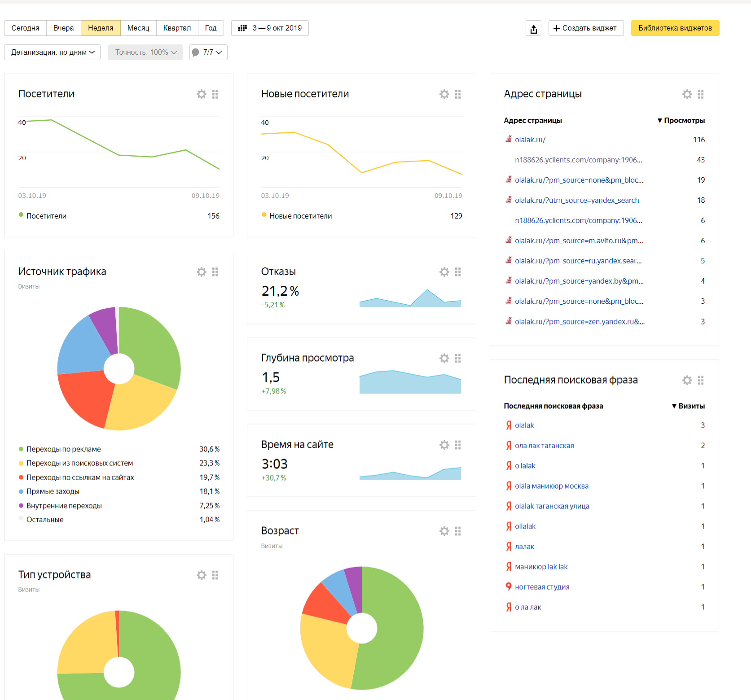Toggle the Посетители legend dot

[x=21, y=215]
